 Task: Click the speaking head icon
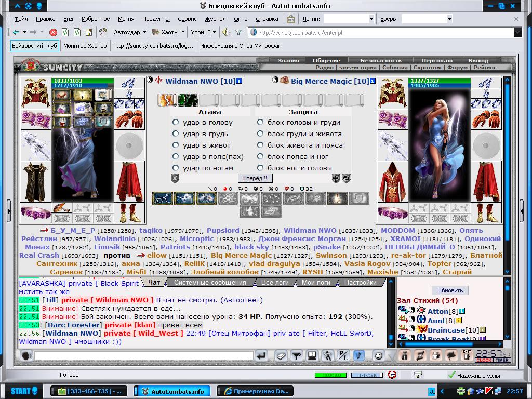click(x=26, y=355)
